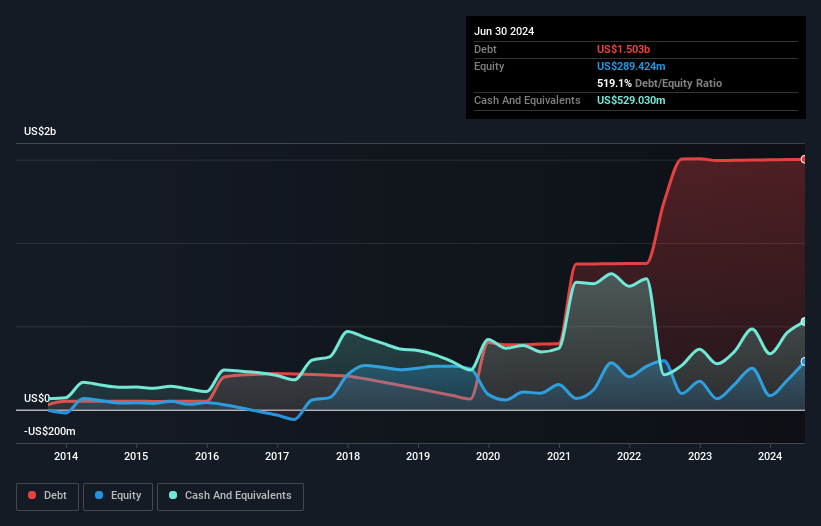
Task: Click the teal Cash And Equivalents legend dot
Action: (173, 495)
